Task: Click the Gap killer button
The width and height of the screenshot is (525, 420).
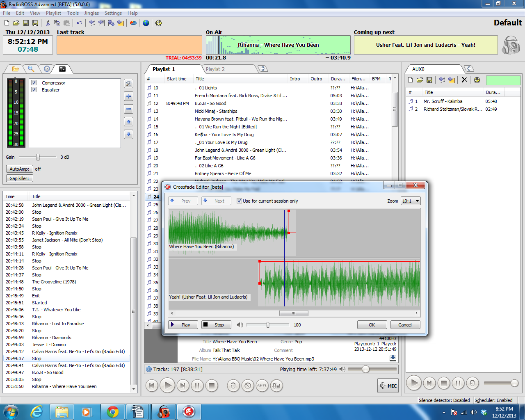Action: pyautogui.click(x=19, y=178)
